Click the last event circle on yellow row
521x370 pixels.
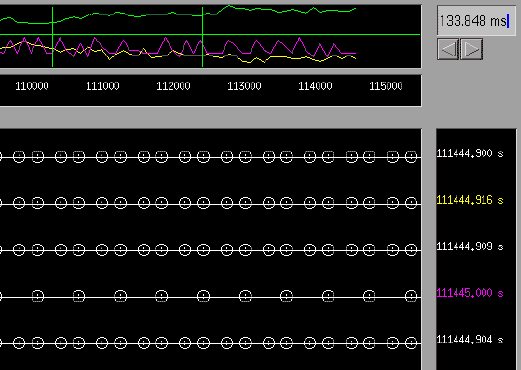coord(411,203)
